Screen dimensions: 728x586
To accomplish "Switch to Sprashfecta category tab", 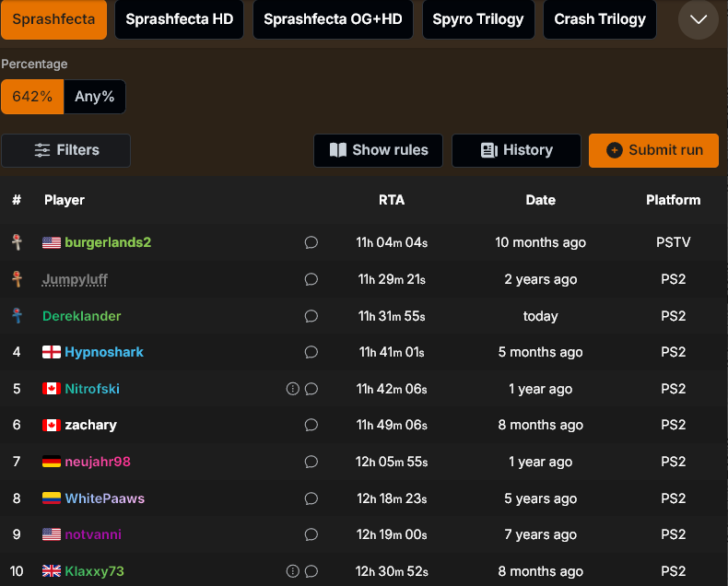I will 53,19.
